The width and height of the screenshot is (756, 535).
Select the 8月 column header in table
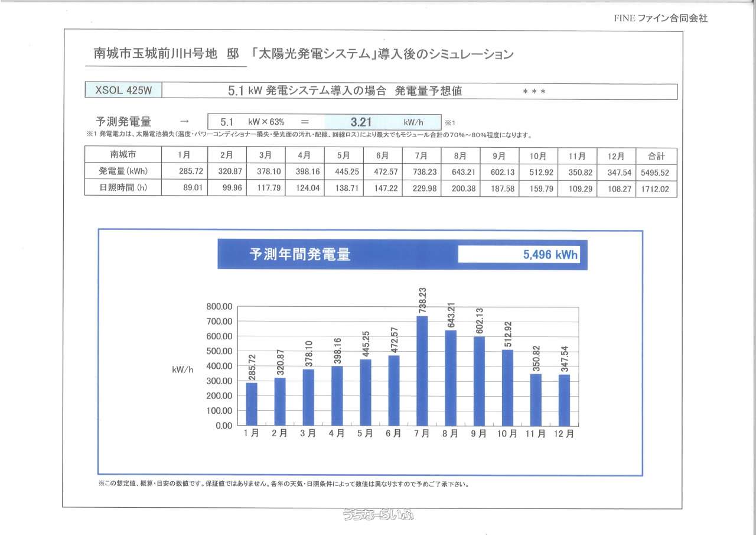(x=460, y=156)
